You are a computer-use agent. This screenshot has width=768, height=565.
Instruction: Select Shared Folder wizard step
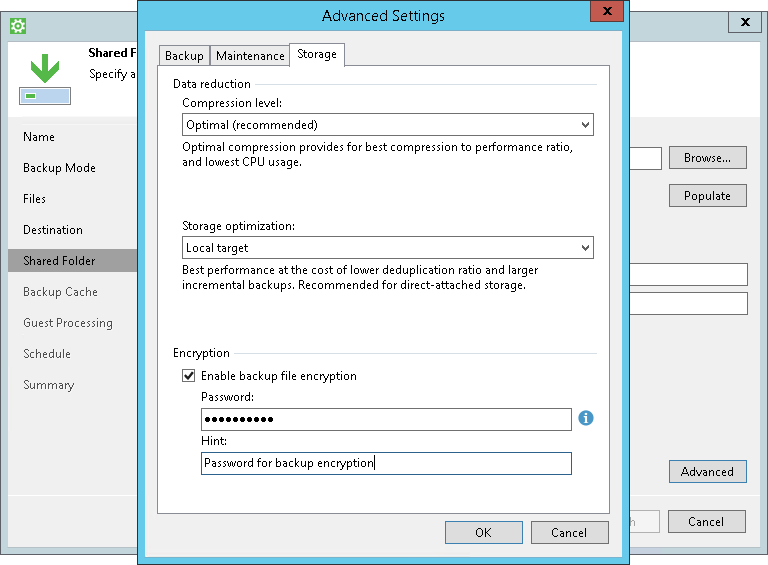72,260
